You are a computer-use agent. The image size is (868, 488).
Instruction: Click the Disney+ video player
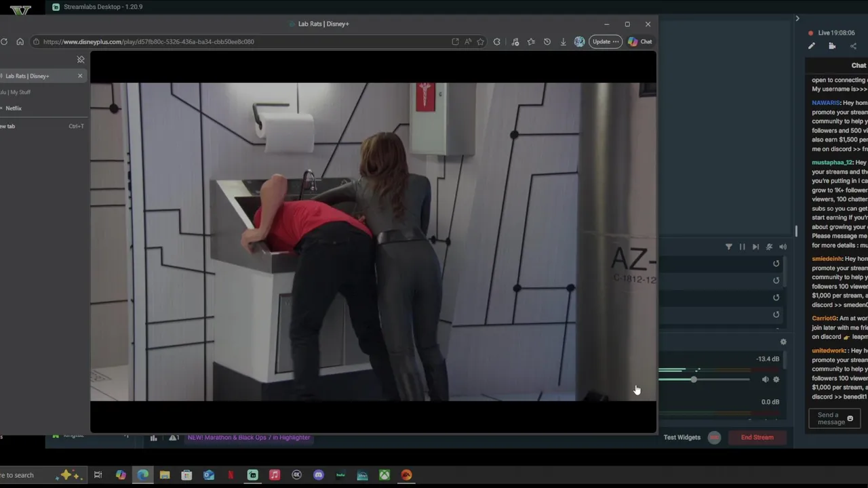[373, 242]
